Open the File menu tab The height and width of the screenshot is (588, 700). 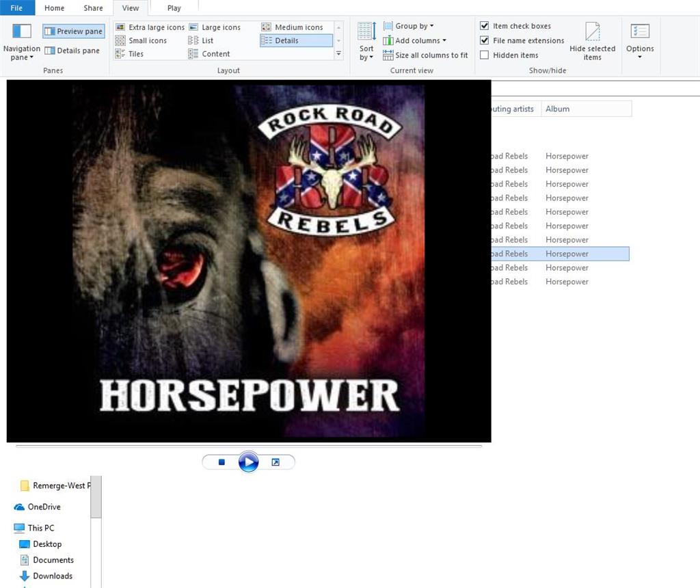17,8
